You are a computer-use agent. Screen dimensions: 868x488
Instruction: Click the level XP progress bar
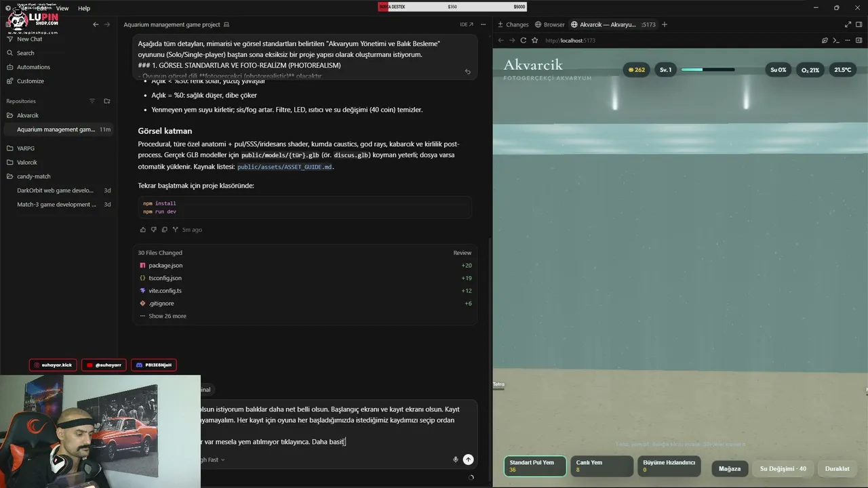(x=707, y=70)
